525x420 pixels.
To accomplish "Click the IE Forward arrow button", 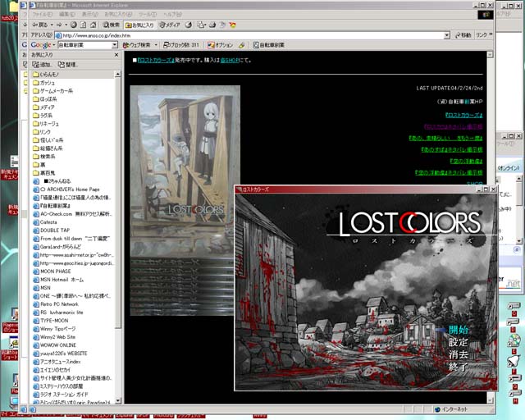I will pyautogui.click(x=59, y=25).
